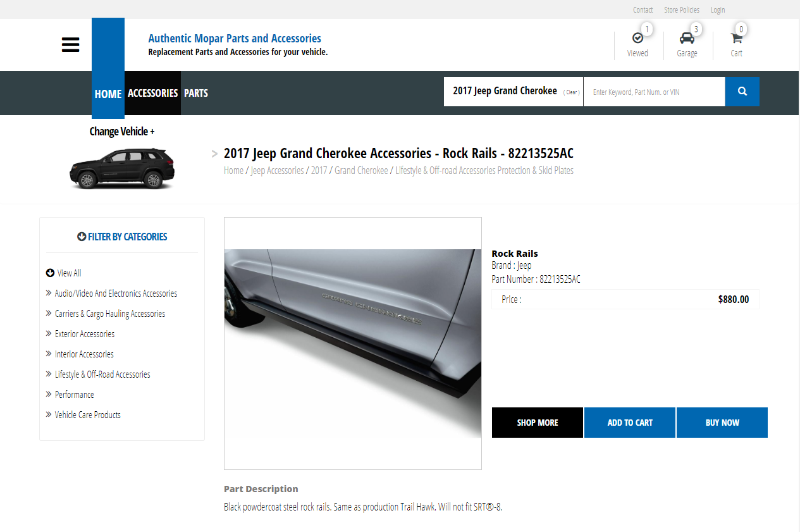Open the hamburger menu icon
The width and height of the screenshot is (800, 532).
pyautogui.click(x=70, y=45)
